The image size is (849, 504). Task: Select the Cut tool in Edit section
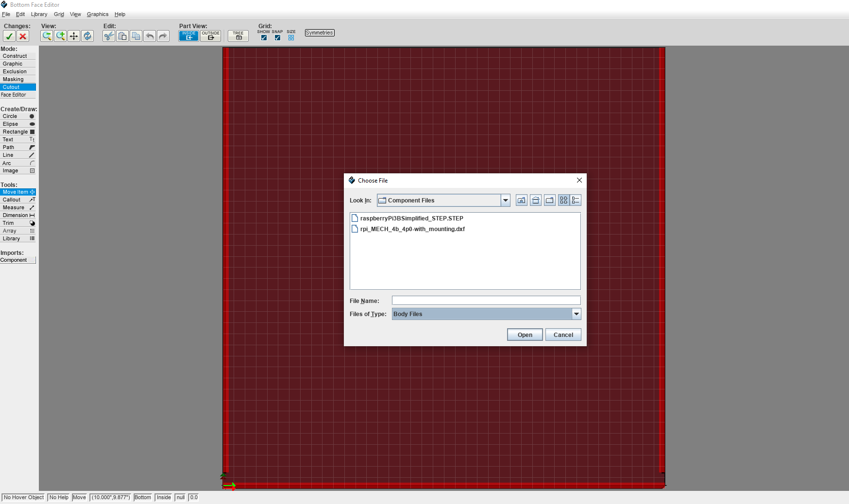point(108,36)
